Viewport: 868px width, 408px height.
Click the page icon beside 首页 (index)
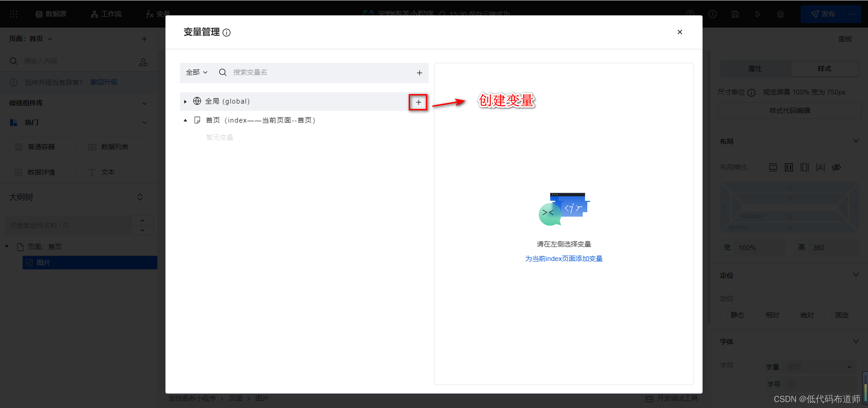point(197,120)
